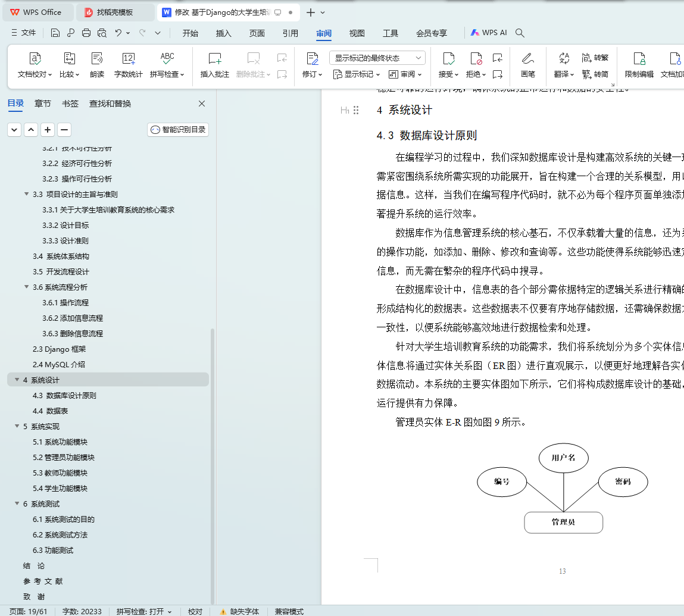Image resolution: width=684 pixels, height=616 pixels.
Task: Switch to the WPS Office home tab
Action: tap(38, 12)
